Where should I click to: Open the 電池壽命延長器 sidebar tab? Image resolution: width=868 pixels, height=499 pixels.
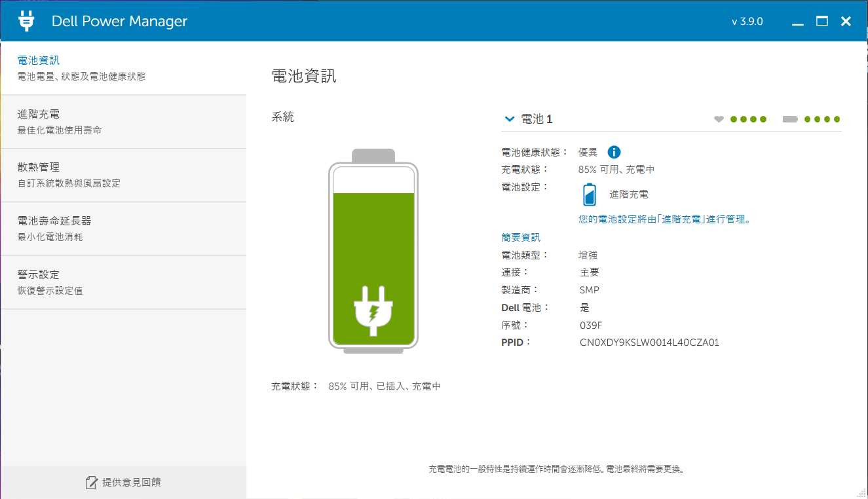[123, 229]
